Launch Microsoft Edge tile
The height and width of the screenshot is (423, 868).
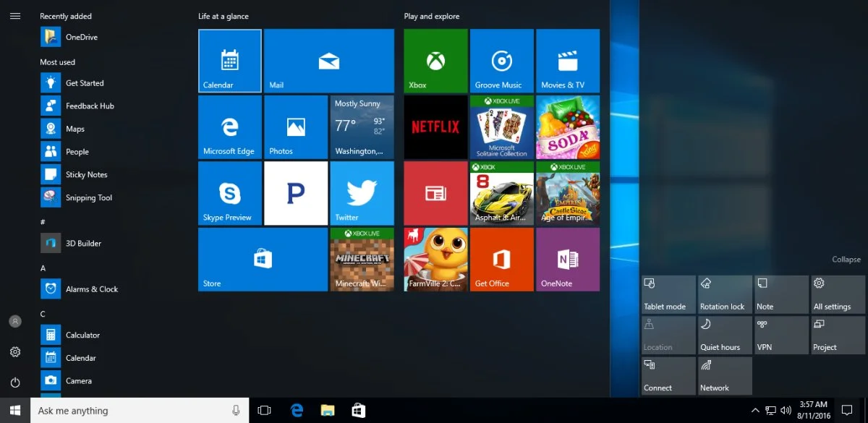point(229,127)
